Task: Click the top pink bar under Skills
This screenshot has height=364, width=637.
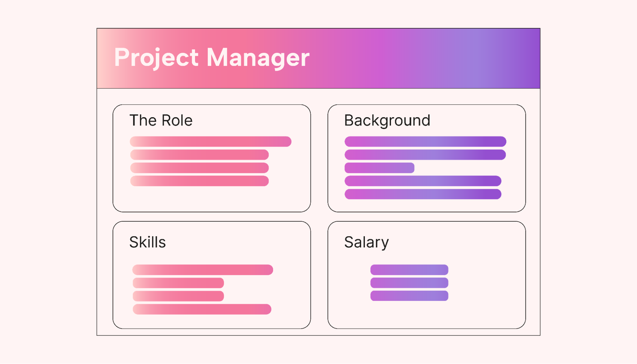Action: coord(203,270)
